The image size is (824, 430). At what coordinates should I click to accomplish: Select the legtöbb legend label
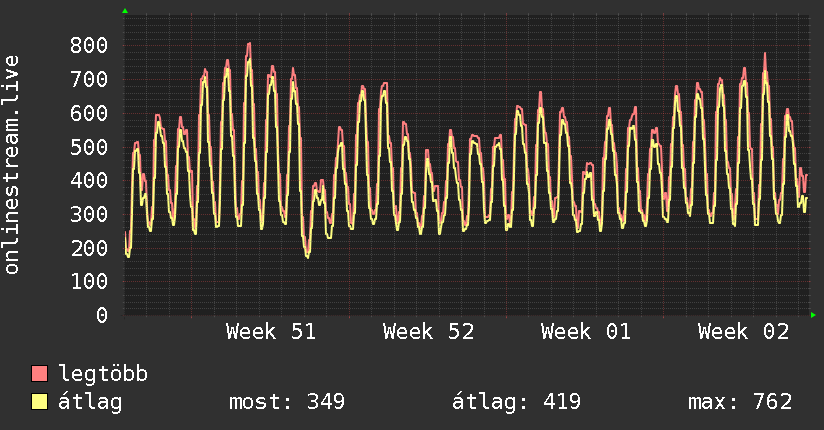click(x=103, y=374)
